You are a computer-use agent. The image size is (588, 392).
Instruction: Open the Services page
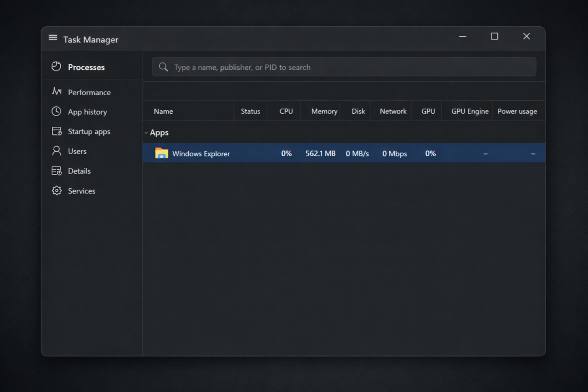[92, 191]
